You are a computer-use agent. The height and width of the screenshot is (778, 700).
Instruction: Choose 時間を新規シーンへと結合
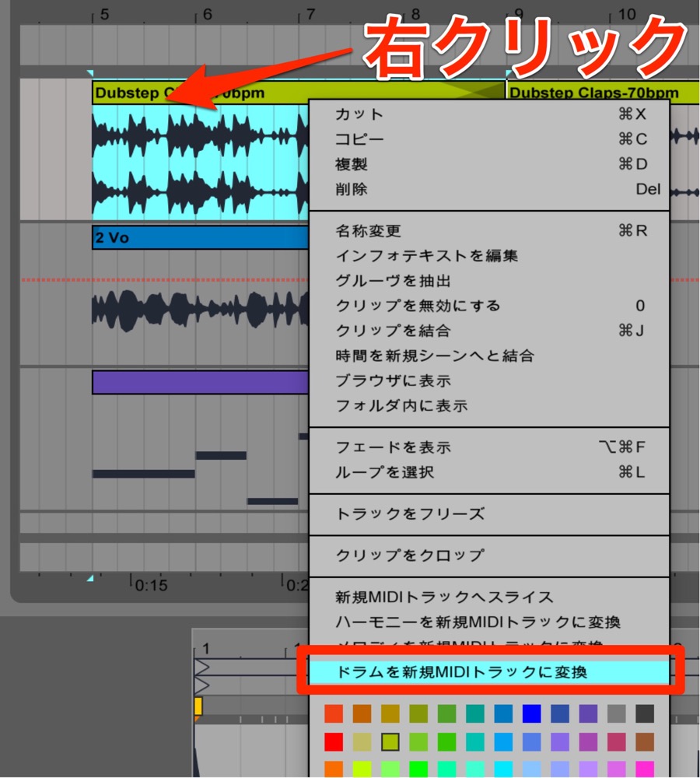(489, 356)
